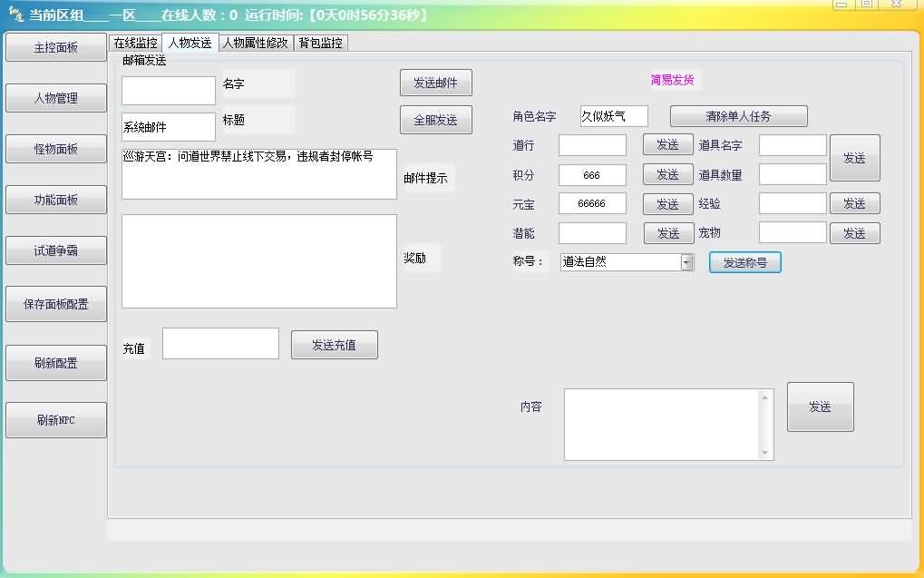Open the 背包监控 tab
The width and height of the screenshot is (924, 578).
click(x=320, y=43)
